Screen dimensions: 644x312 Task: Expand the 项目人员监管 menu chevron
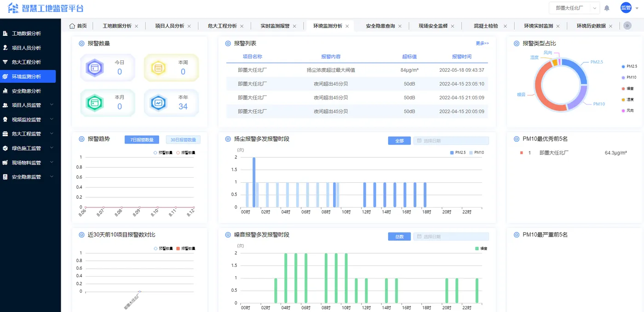pos(51,105)
